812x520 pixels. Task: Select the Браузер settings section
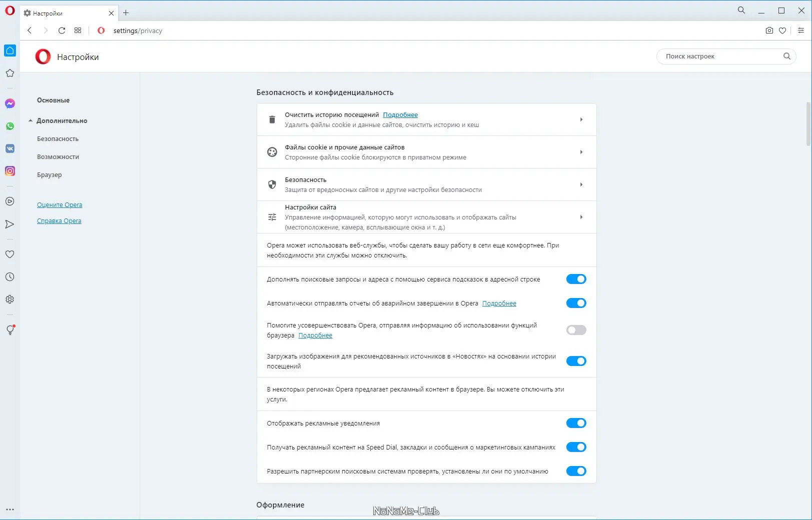49,174
